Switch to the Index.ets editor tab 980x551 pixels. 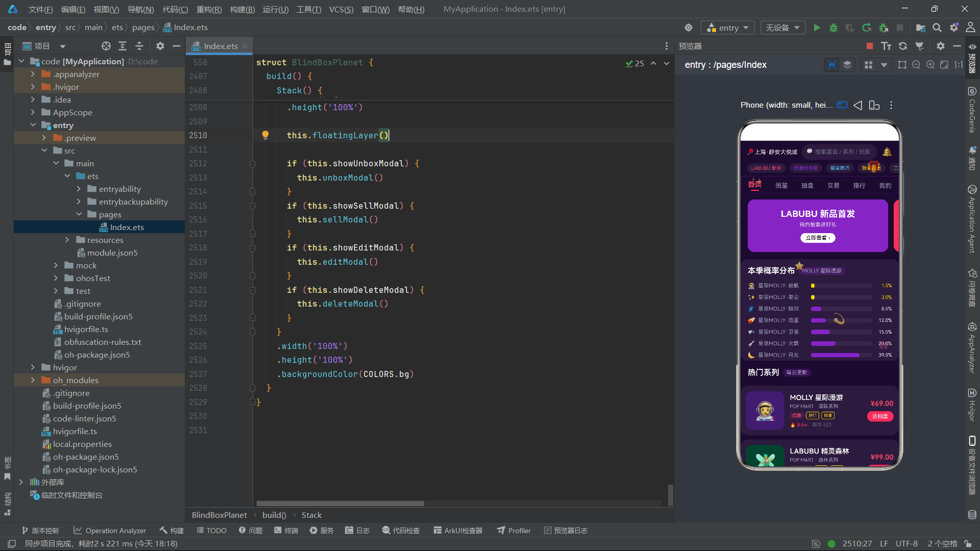220,46
